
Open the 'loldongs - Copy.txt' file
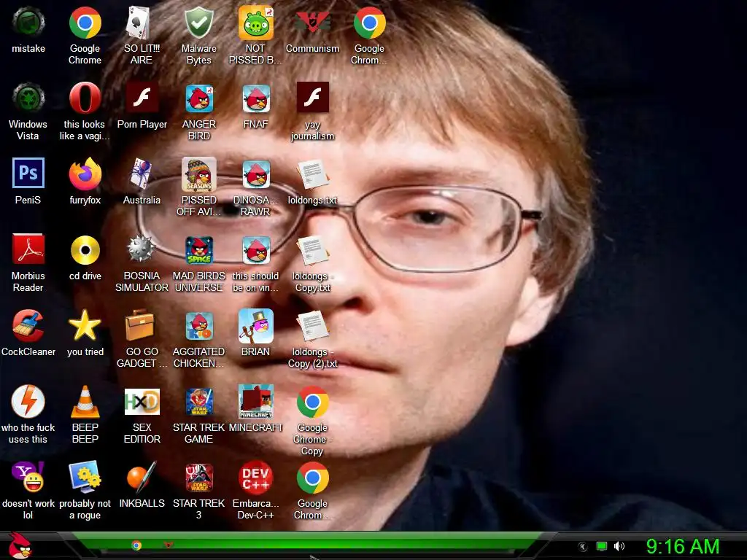[x=312, y=249]
